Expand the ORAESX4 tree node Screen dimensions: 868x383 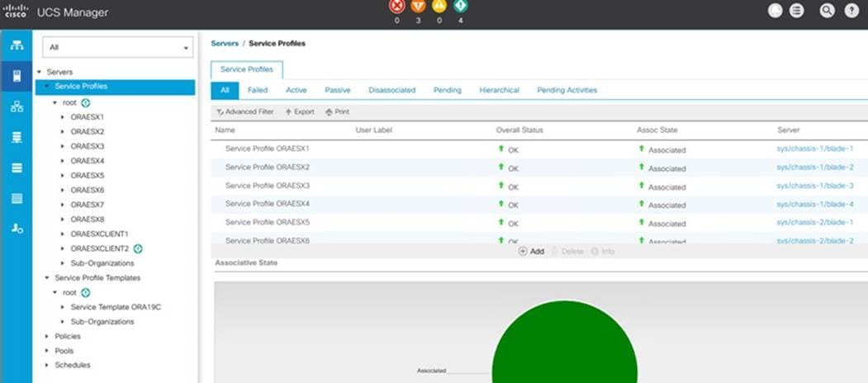[x=63, y=161]
